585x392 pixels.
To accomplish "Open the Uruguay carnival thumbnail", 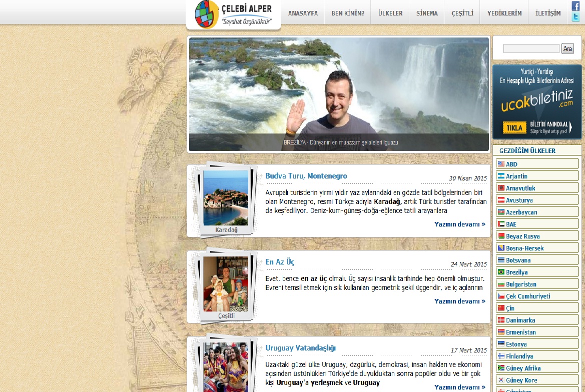I will pyautogui.click(x=226, y=367).
